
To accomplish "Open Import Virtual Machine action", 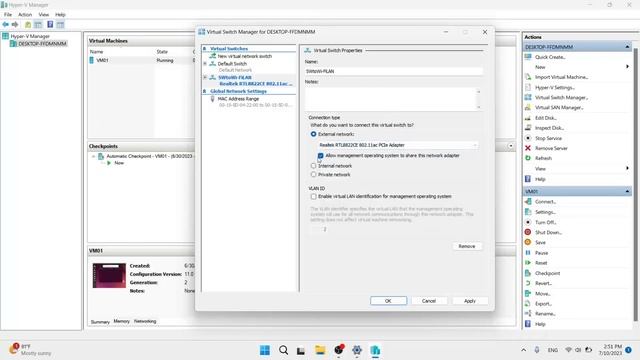I will tap(561, 77).
